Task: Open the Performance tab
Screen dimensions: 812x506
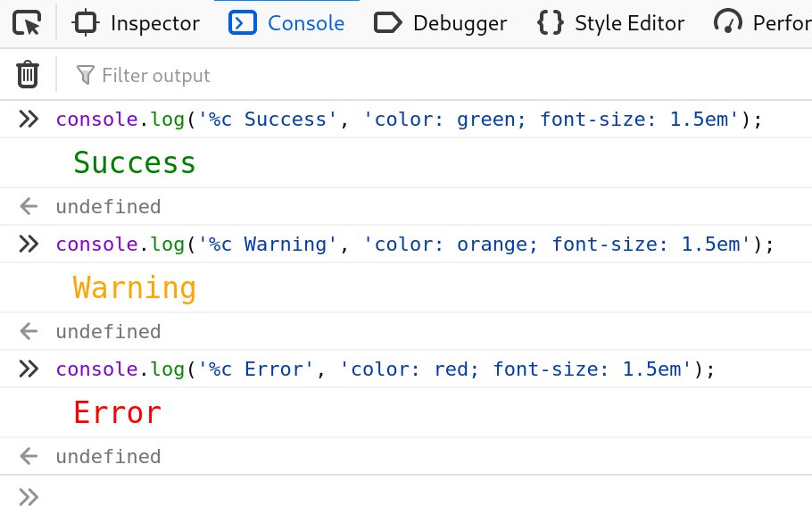Action: [761, 23]
